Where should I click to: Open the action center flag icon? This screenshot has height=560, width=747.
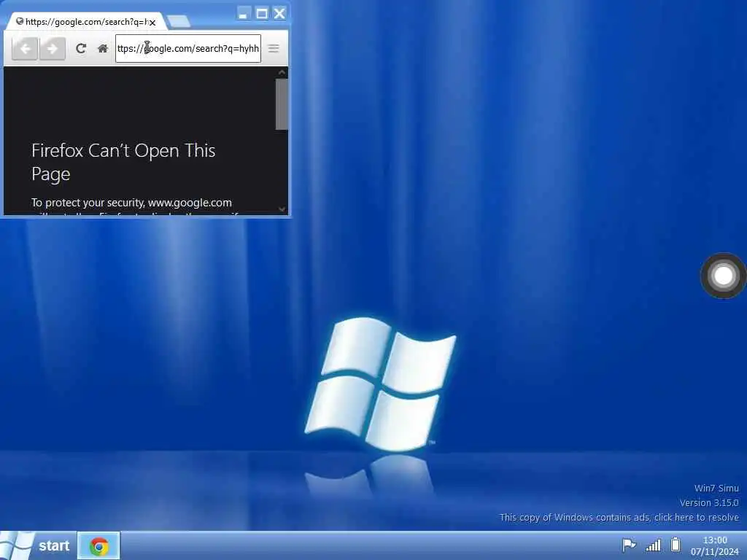[x=629, y=545]
